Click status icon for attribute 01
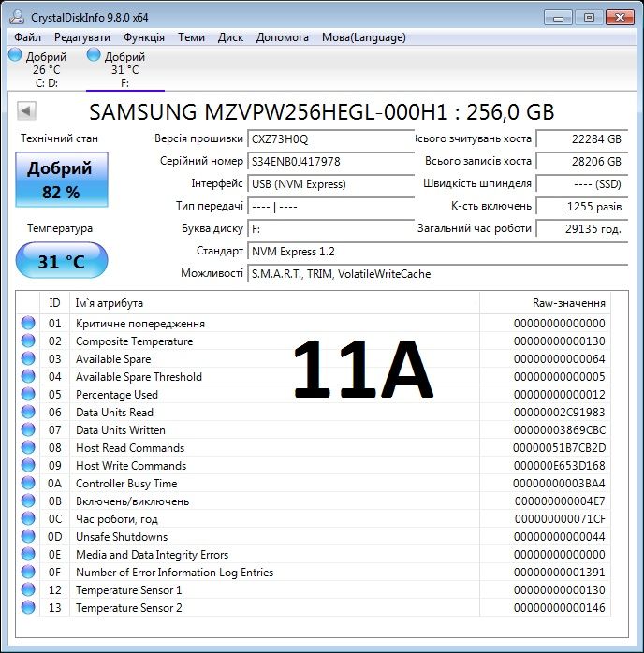This screenshot has height=653, width=644. coord(28,323)
